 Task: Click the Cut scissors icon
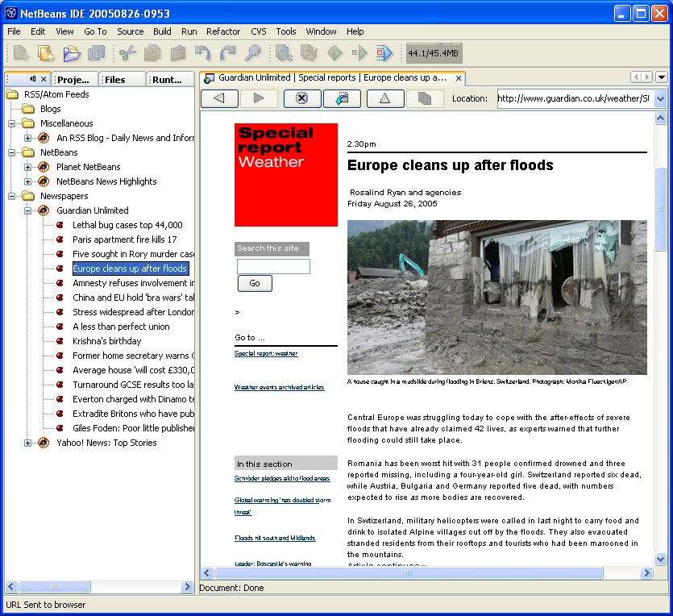coord(127,53)
